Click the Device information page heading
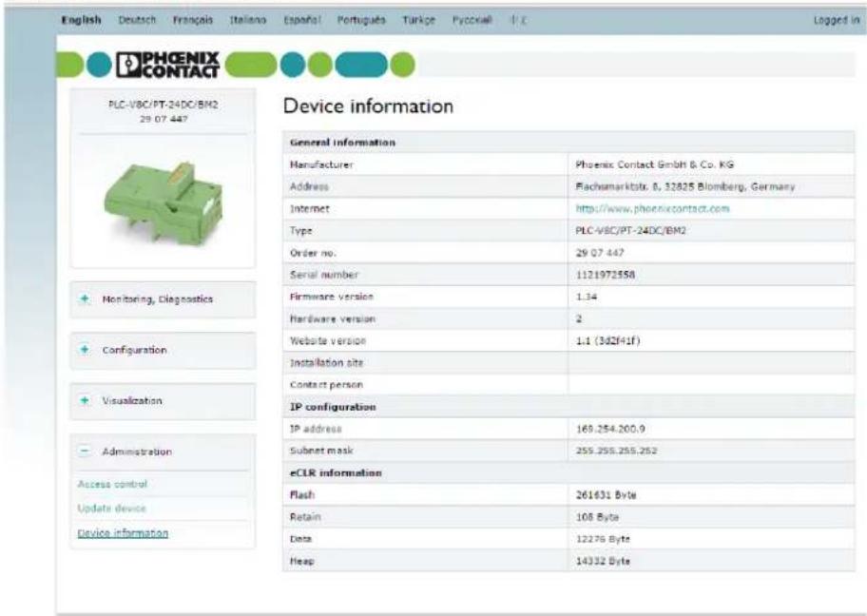The height and width of the screenshot is (616, 867). pos(368,106)
